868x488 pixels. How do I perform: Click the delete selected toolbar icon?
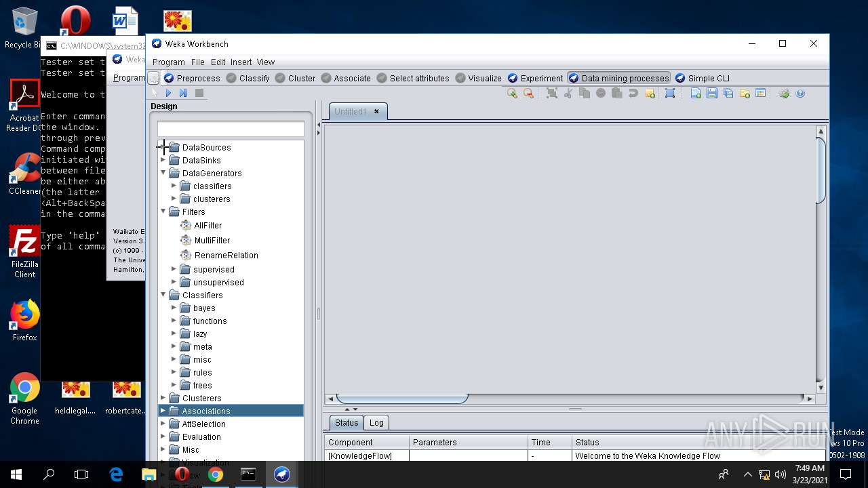tap(601, 94)
